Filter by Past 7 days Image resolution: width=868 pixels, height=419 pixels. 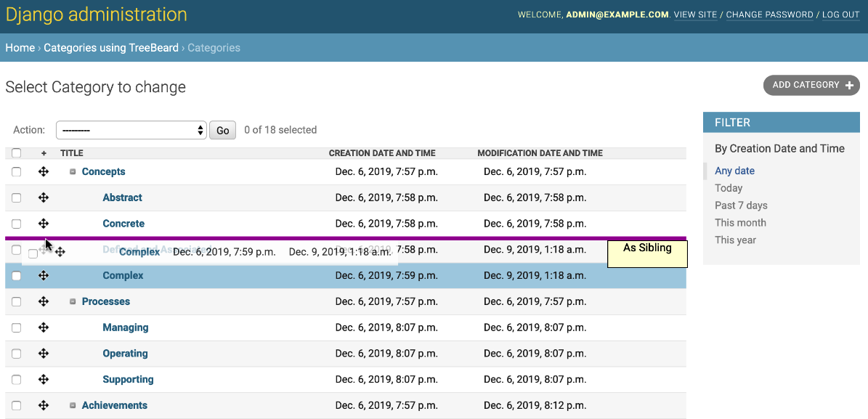tap(741, 206)
